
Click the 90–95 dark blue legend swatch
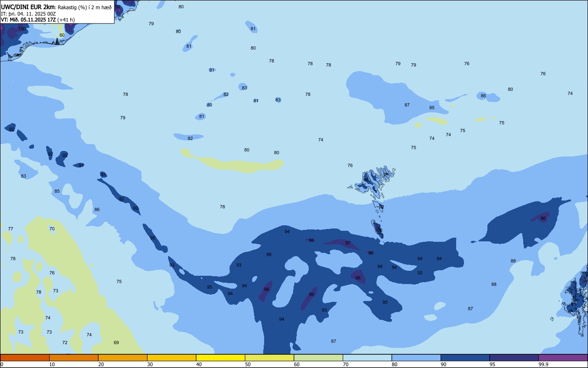[465, 357]
